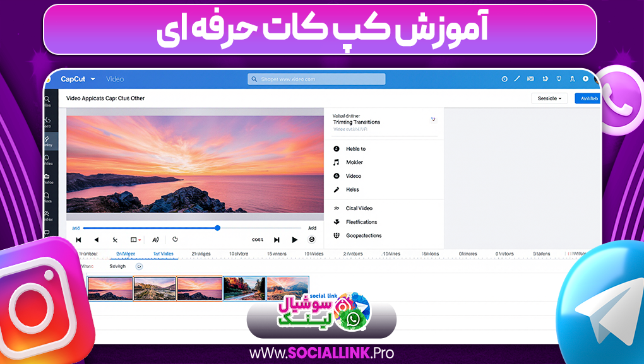Toggle the round icon beside Sdviigh

tap(140, 266)
